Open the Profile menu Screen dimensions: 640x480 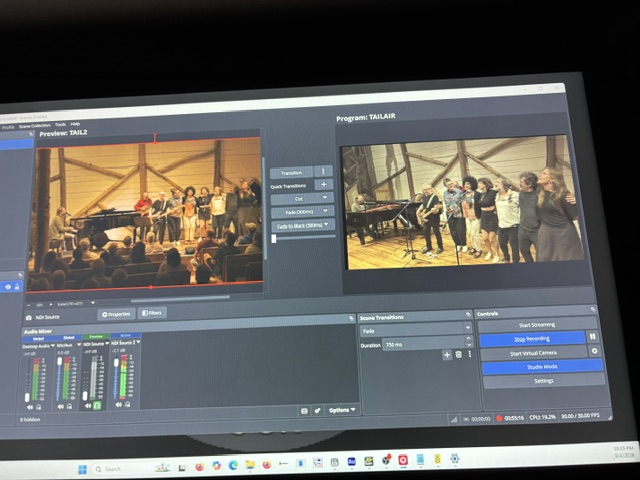point(8,127)
